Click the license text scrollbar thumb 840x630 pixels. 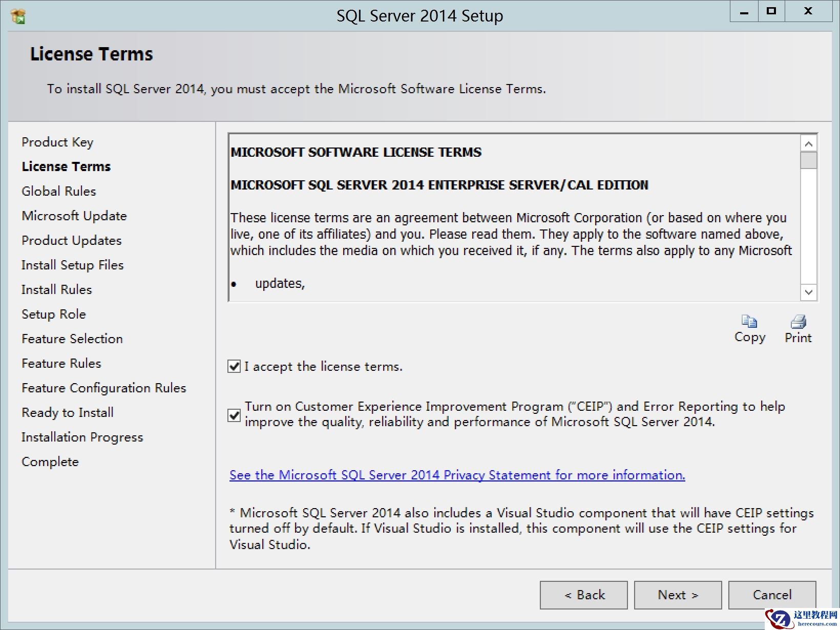click(808, 160)
